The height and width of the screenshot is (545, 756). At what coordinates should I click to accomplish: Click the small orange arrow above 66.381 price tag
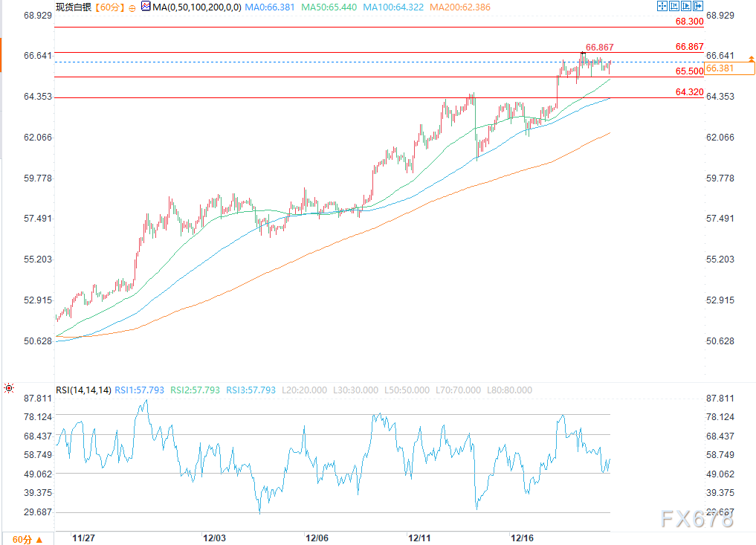tap(752, 58)
